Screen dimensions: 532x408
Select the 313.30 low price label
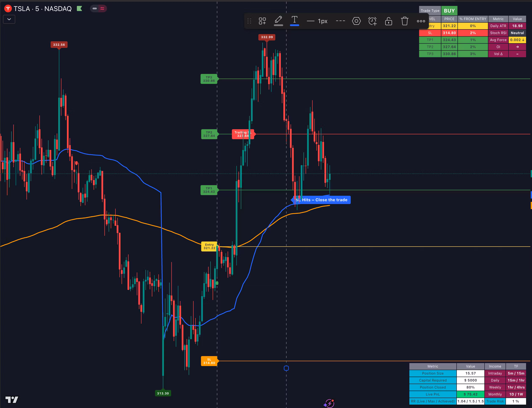coord(163,393)
